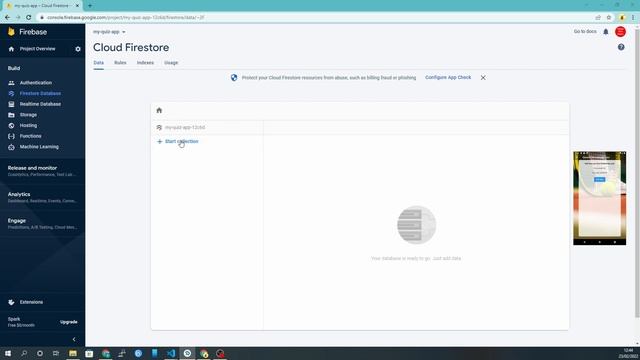Switch to the Rules tab
Image resolution: width=640 pixels, height=360 pixels.
tap(120, 63)
